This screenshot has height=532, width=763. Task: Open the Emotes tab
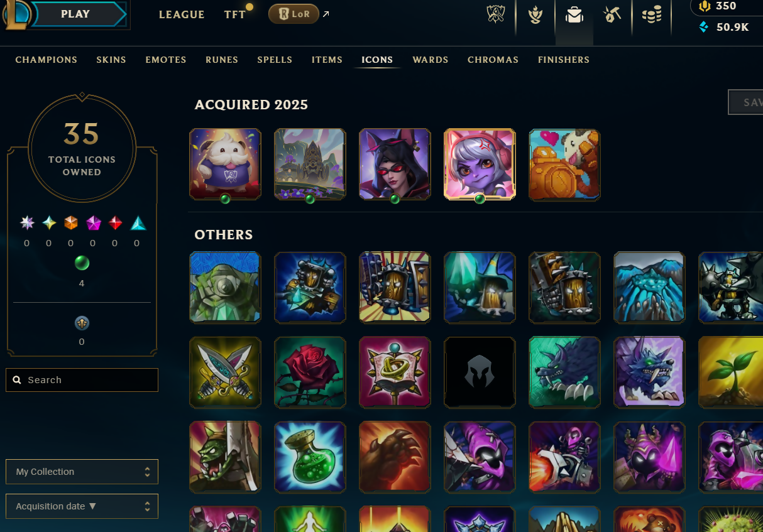(x=166, y=60)
